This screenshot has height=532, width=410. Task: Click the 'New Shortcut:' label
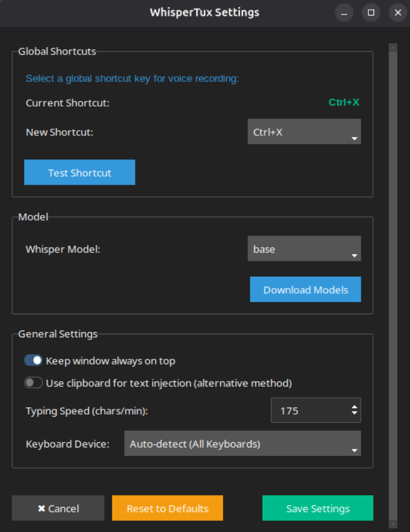click(x=60, y=132)
